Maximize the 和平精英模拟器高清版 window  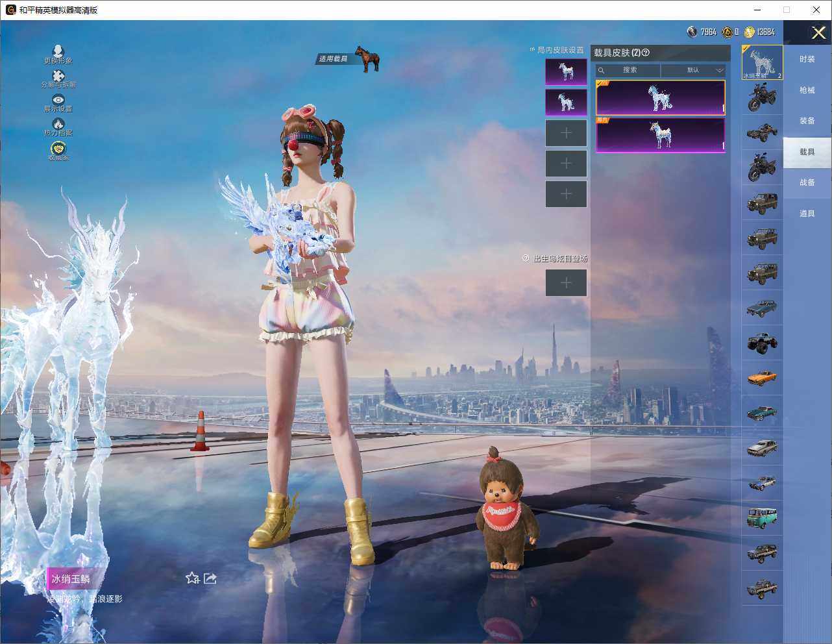coord(787,10)
